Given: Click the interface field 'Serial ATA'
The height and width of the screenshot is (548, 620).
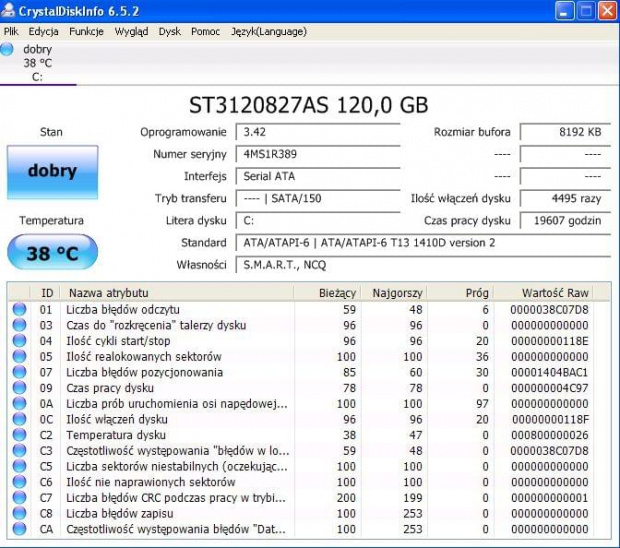Looking at the screenshot, I should (x=318, y=176).
